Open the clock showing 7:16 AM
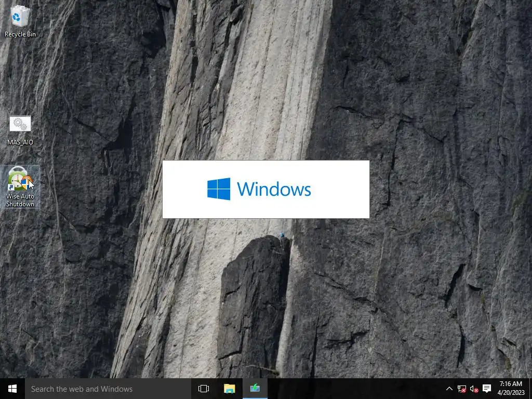532x399 pixels. pyautogui.click(x=511, y=389)
